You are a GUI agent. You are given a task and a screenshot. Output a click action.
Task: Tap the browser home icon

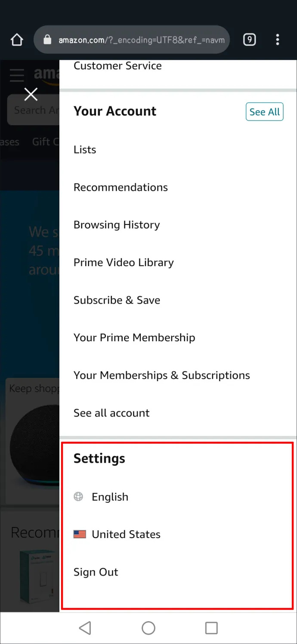click(16, 40)
